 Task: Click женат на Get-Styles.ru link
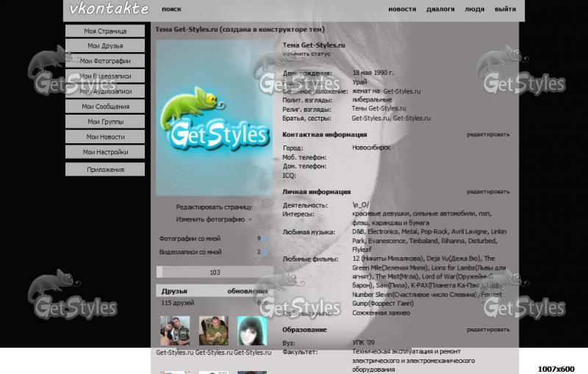click(387, 91)
